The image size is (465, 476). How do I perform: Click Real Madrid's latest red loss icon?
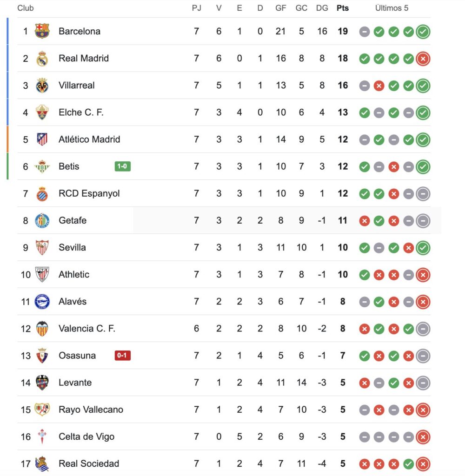click(x=423, y=59)
